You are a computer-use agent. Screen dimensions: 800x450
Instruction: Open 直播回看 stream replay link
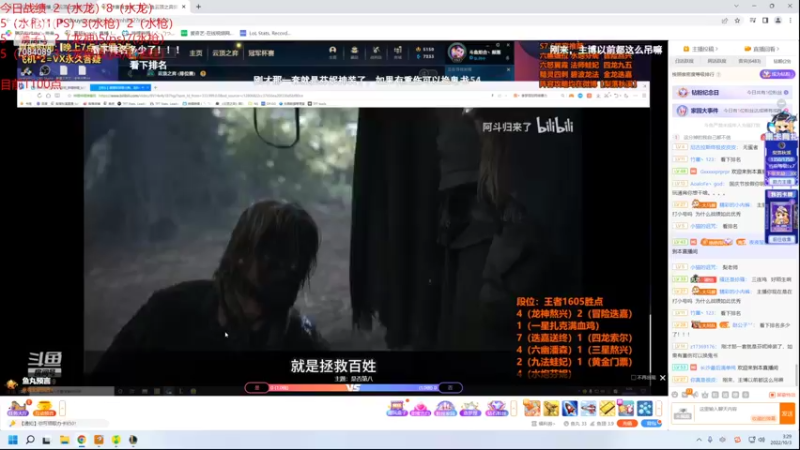[762, 49]
